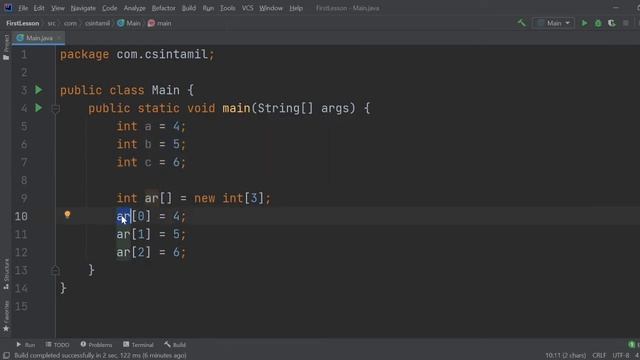Click on 'new int[3]' expression
Image resolution: width=640 pixels, height=360 pixels.
[x=229, y=198]
